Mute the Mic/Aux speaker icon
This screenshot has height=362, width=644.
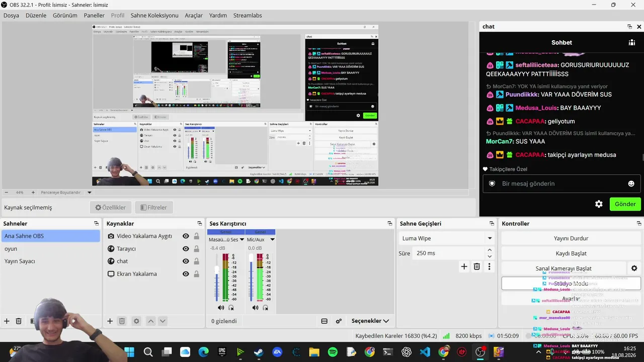click(255, 308)
